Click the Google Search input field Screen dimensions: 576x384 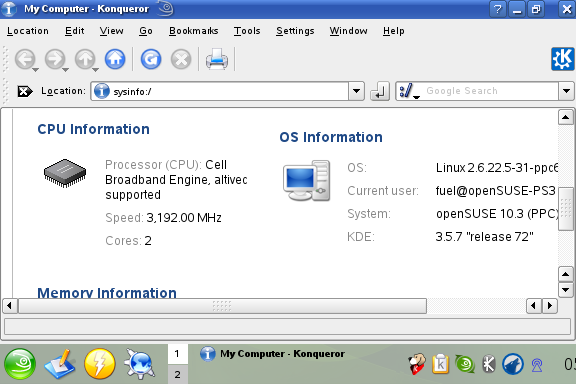pos(489,91)
